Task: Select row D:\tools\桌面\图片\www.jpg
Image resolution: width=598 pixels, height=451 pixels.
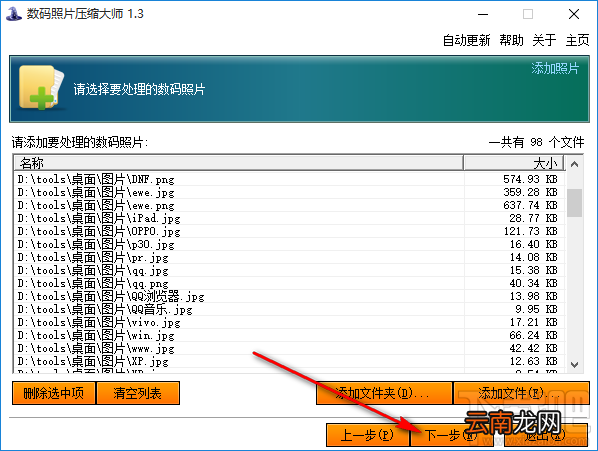Action: click(x=289, y=348)
